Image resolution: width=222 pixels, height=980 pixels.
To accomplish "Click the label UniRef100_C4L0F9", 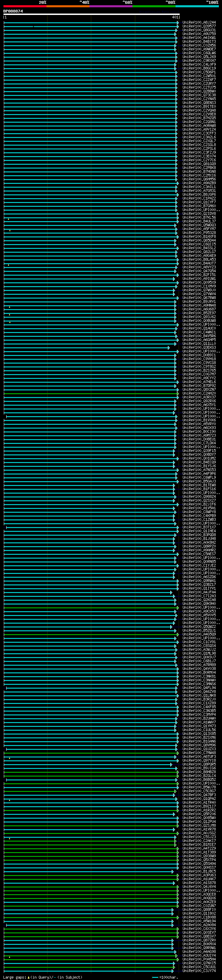I will (199, 64).
